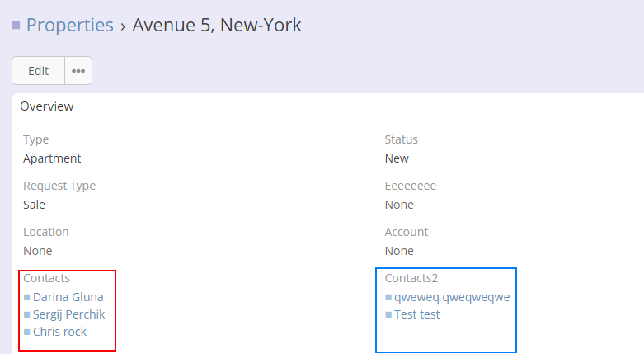Open the qweweq qweqweqwe contact link
644x354 pixels.
tap(452, 297)
